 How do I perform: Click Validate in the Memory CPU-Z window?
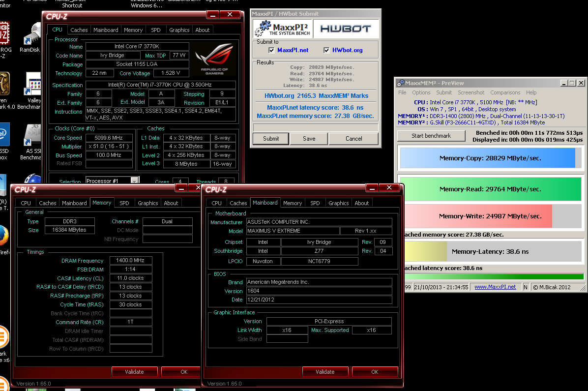134,372
